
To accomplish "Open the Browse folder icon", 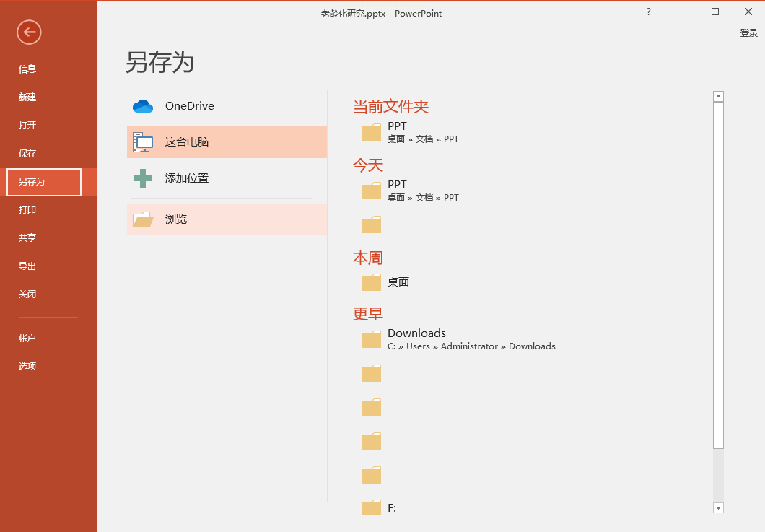I will click(x=143, y=219).
